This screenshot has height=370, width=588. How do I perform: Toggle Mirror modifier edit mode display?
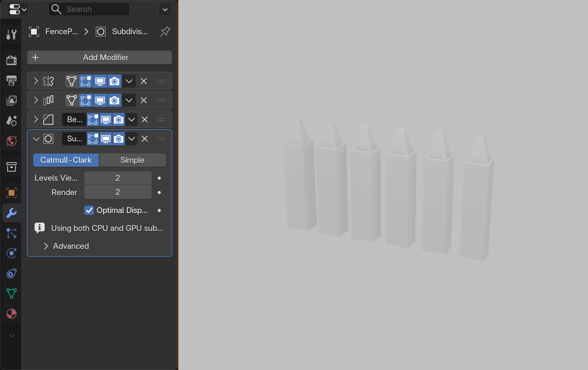click(86, 81)
